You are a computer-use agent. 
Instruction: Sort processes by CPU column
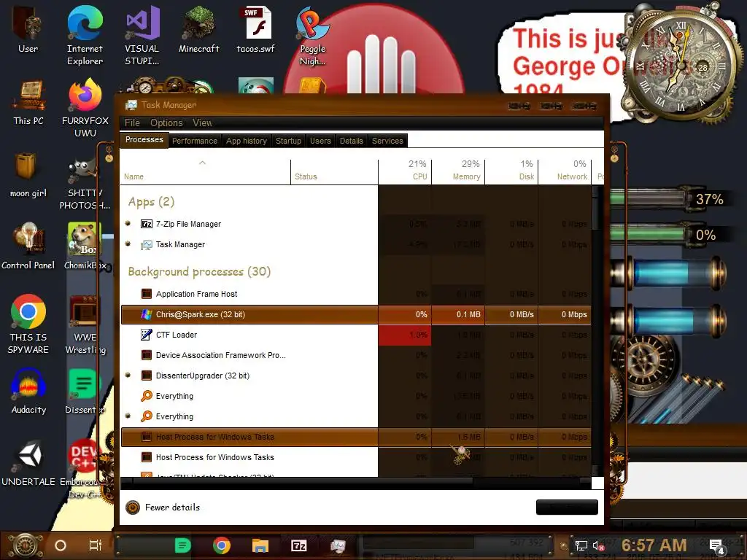(405, 171)
